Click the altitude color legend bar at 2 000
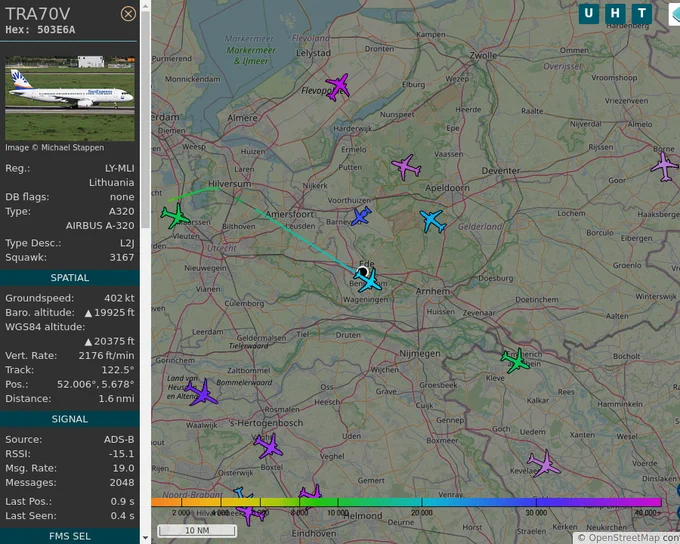 181,502
